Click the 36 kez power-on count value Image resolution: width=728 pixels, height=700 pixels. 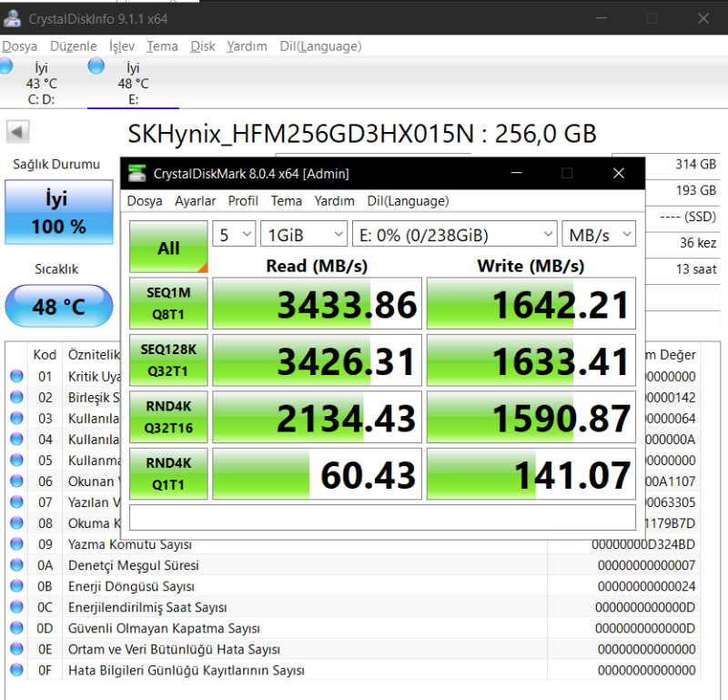click(x=698, y=242)
